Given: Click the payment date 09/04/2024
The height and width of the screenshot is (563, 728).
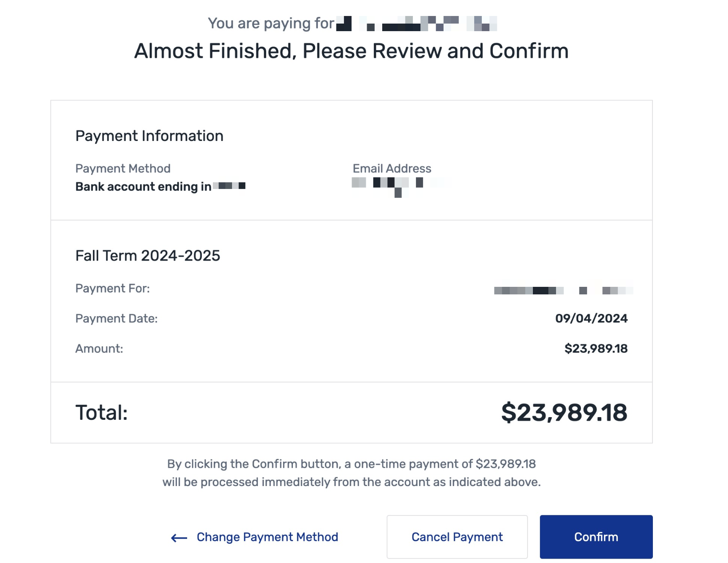Looking at the screenshot, I should coord(591,318).
